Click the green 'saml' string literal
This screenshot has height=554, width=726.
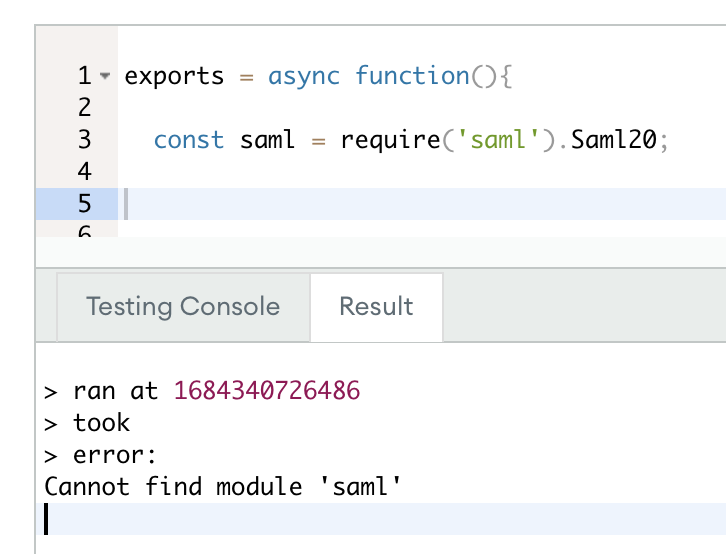(491, 140)
